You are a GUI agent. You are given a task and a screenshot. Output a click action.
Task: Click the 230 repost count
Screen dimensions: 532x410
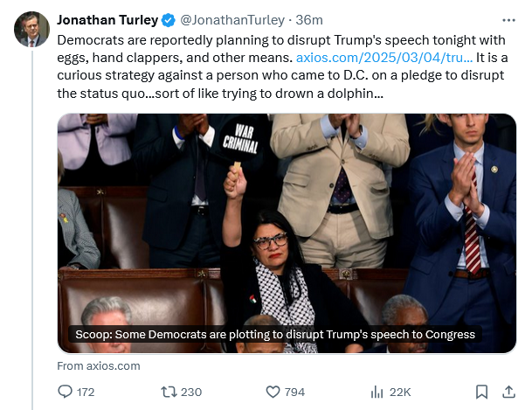[191, 392]
